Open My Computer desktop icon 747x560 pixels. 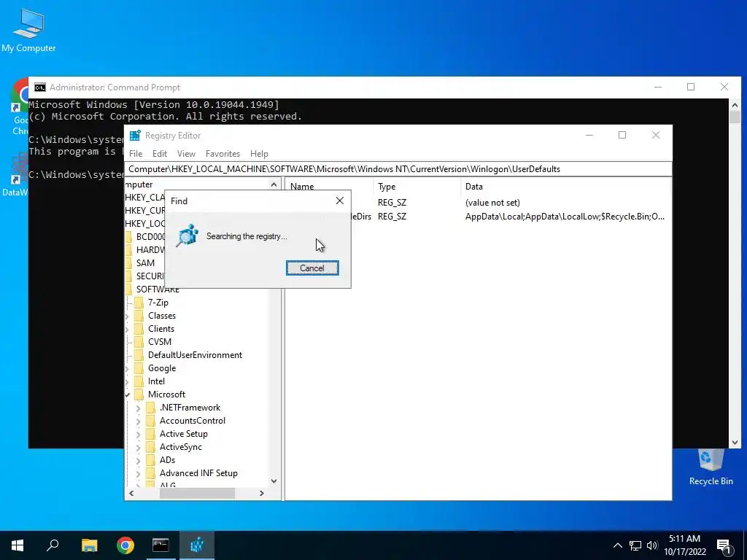[28, 30]
